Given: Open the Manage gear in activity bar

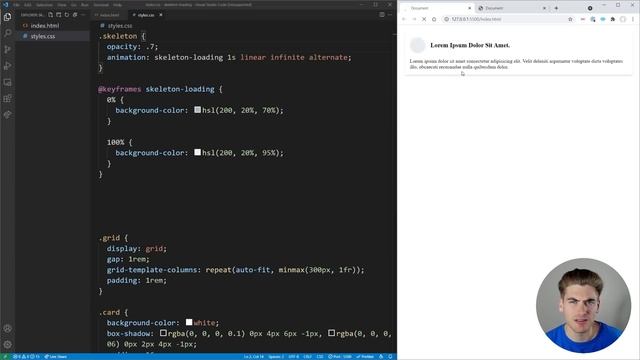Looking at the screenshot, I should 7,345.
